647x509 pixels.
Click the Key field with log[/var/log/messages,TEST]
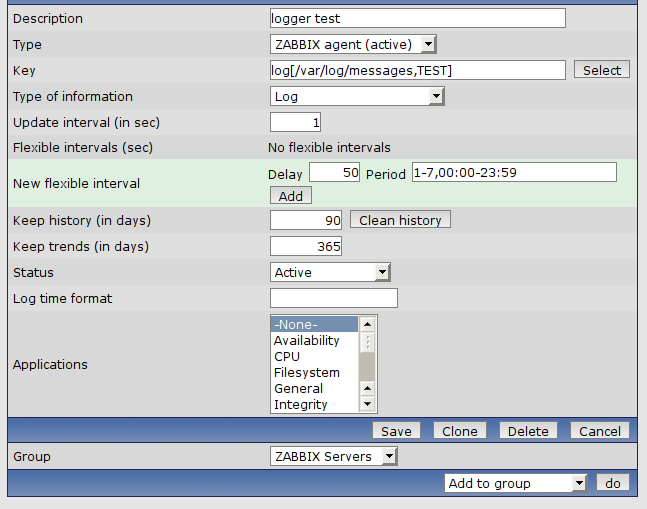pyautogui.click(x=418, y=70)
